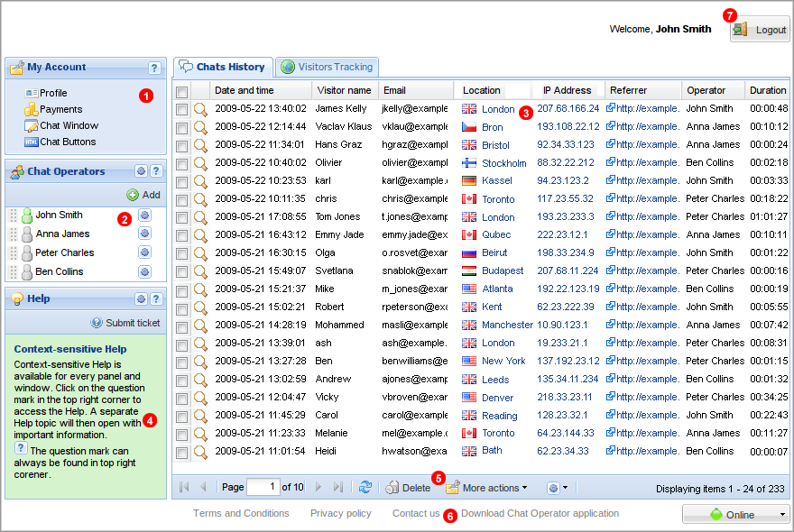Open help for My Account panel
This screenshot has height=532, width=794.
point(154,68)
